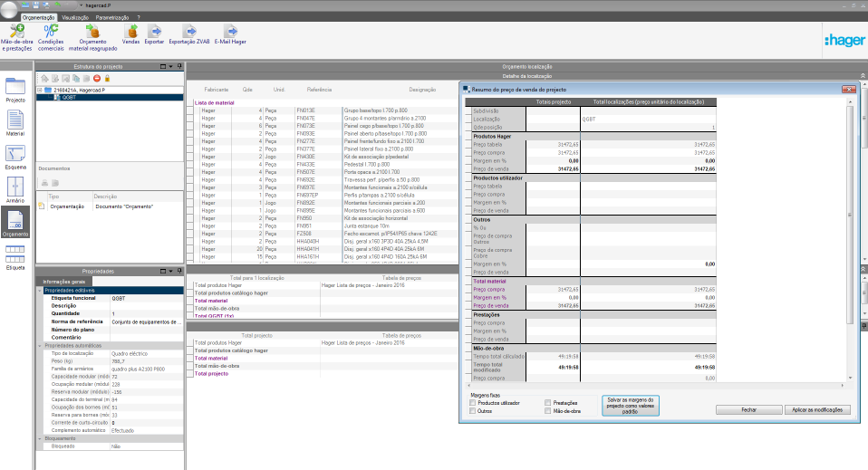Open the Armário sidebar module

(15, 187)
